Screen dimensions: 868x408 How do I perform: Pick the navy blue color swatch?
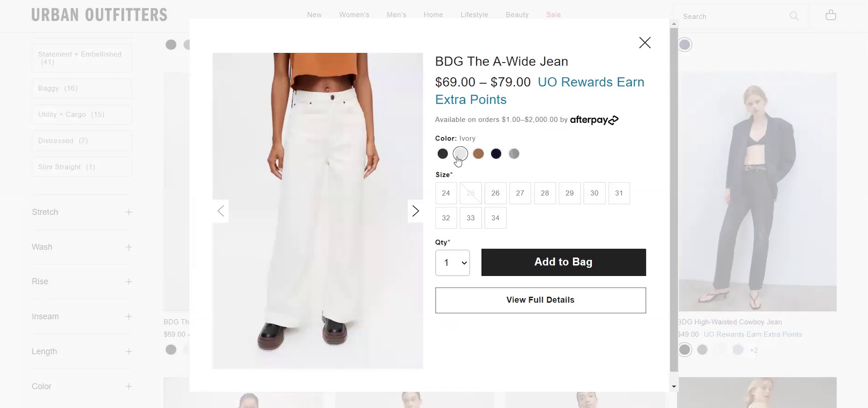pyautogui.click(x=496, y=154)
